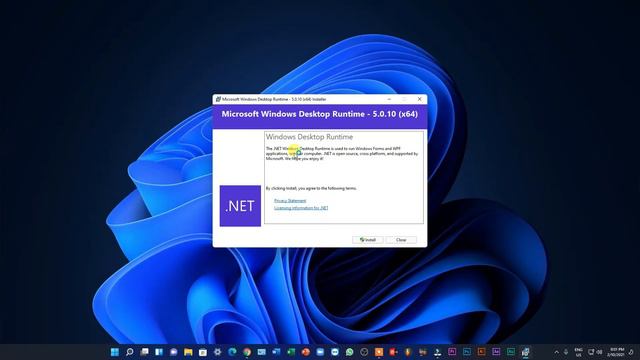Open the Zoom app on the taskbar
The image size is (640, 360).
[320, 352]
